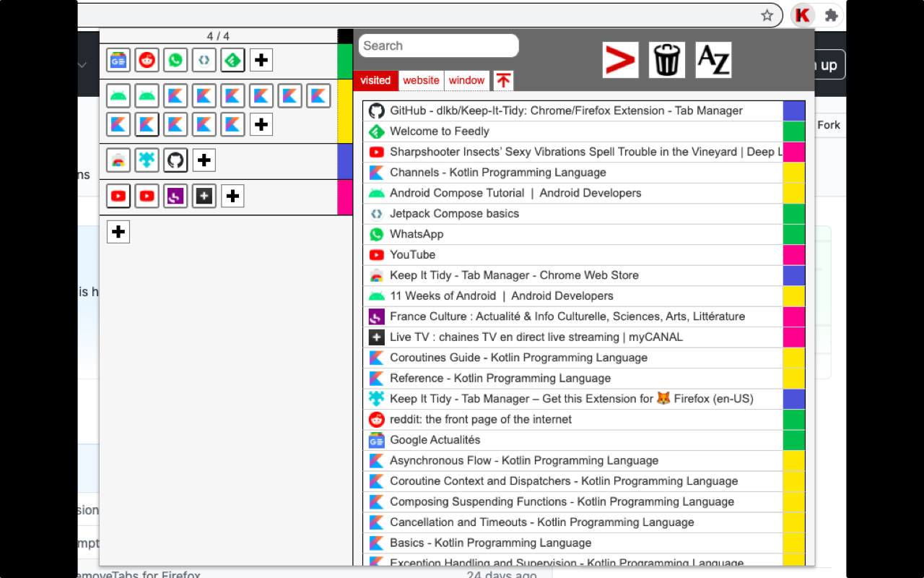
Task: Click the blue color bar beside the GitHub group
Action: (x=345, y=161)
